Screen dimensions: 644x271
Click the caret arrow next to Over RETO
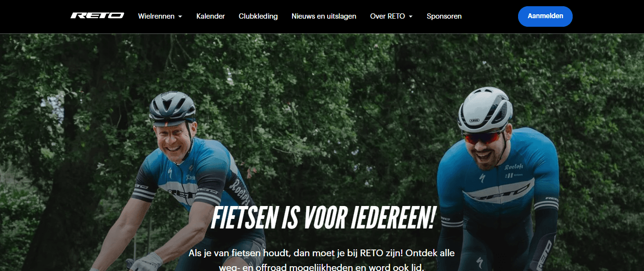coord(410,17)
